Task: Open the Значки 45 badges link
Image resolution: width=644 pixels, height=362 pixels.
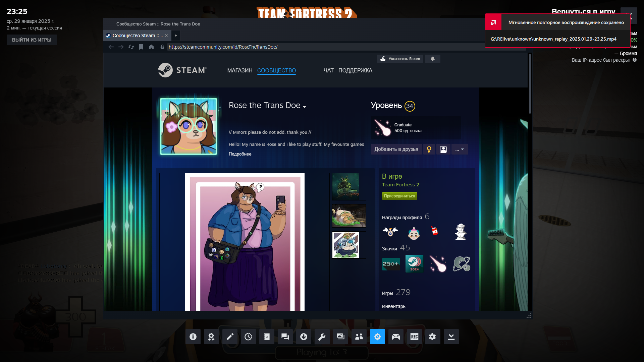Action: click(x=396, y=248)
